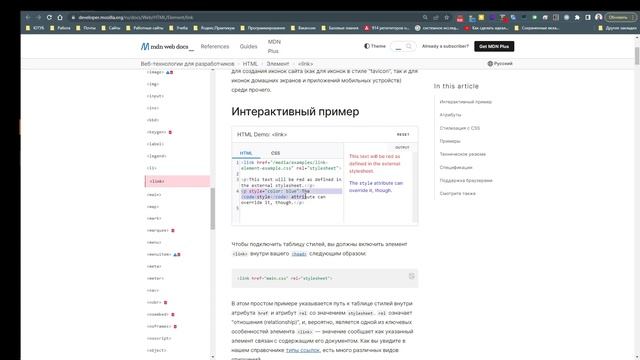The height and width of the screenshot is (360, 640).
Task: Open <meta> in the sidebar
Action: (154, 267)
